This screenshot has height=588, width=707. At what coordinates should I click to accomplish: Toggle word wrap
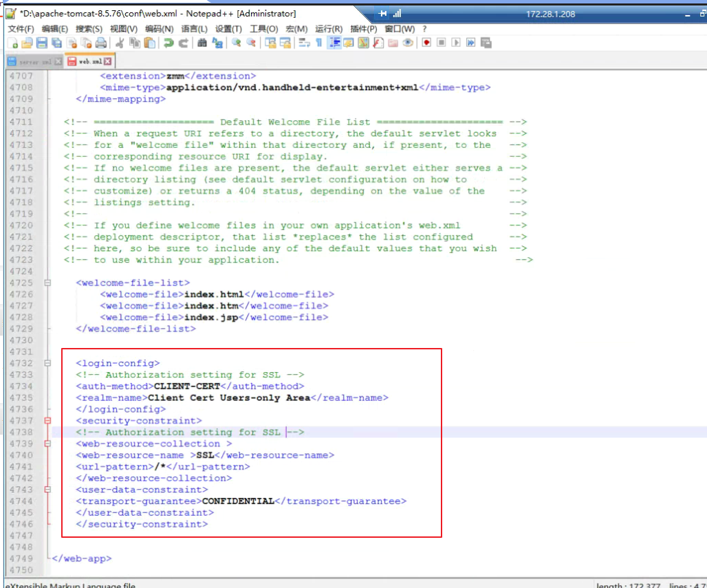coord(305,43)
